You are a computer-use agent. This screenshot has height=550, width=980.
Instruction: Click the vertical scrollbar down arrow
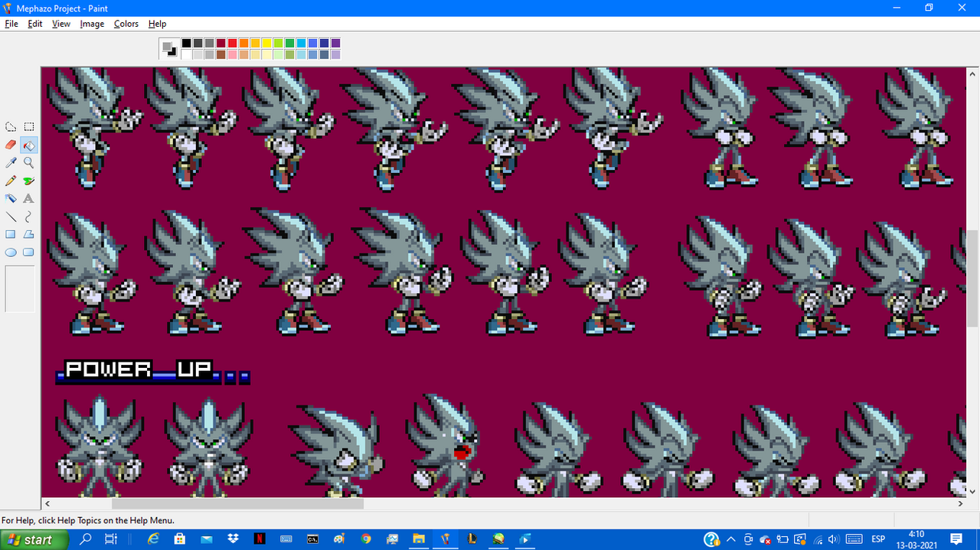click(973, 491)
